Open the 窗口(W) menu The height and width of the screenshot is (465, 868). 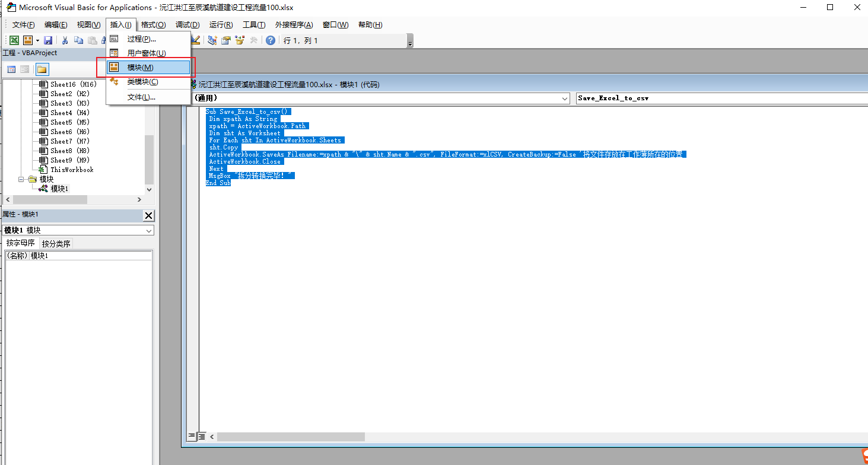click(x=335, y=25)
